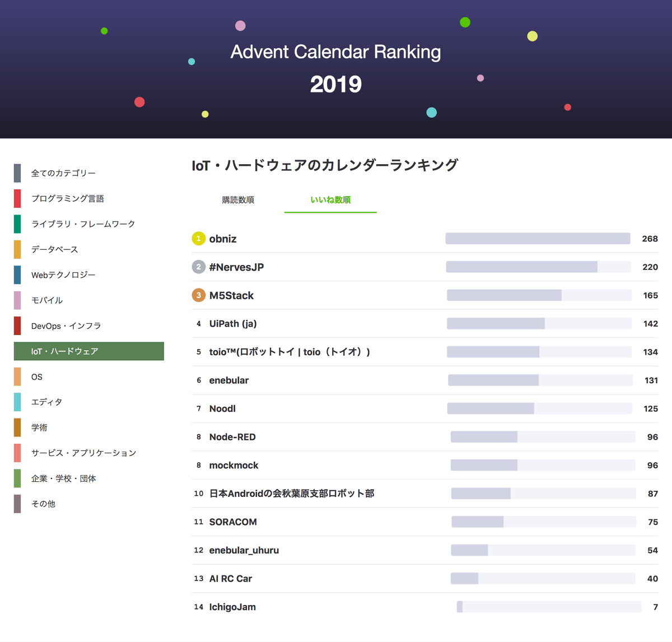Open the エディタ category
The image size is (672, 642).
click(47, 402)
